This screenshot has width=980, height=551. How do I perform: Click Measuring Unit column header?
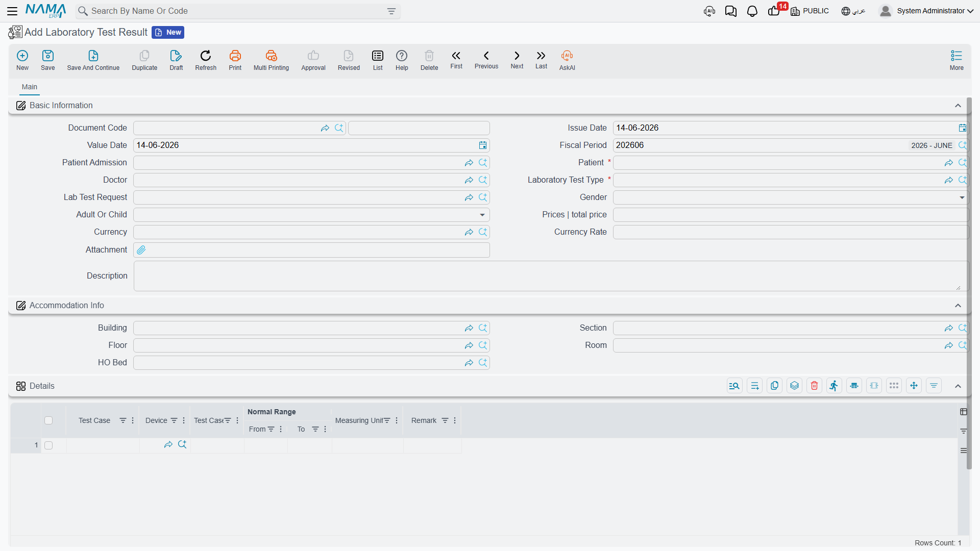click(x=359, y=420)
